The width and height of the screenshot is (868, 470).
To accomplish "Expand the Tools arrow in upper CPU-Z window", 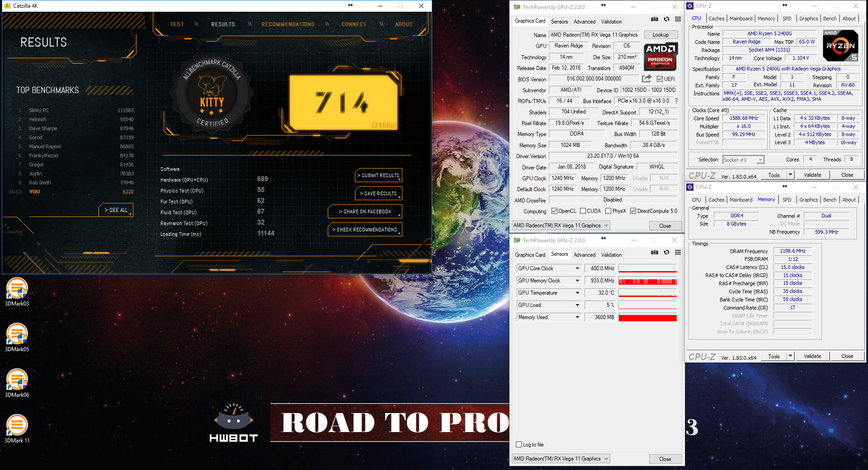I will pyautogui.click(x=790, y=175).
